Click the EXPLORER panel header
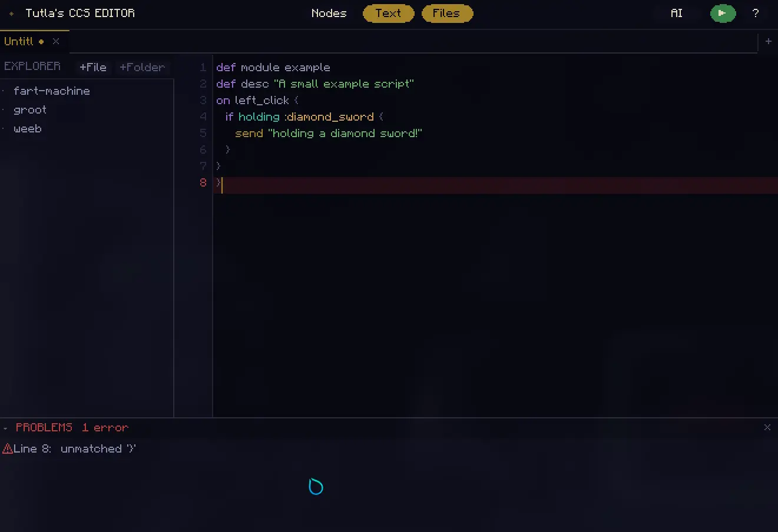The image size is (778, 532). (32, 66)
